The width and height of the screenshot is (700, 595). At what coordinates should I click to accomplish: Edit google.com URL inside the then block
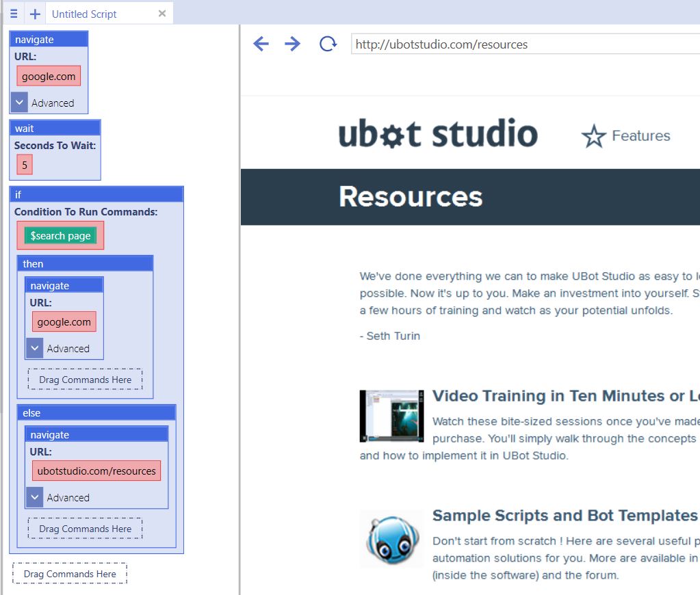pos(64,322)
